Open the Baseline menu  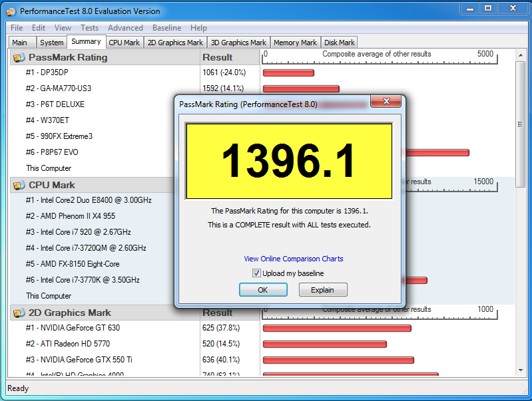(166, 28)
